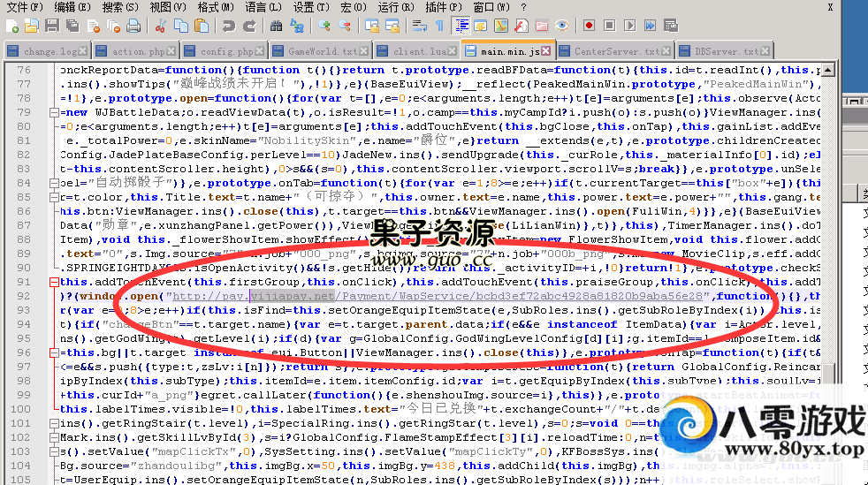Viewport: 868px width, 485px height.
Task: Click the Print toolbar icon
Action: coord(133,26)
